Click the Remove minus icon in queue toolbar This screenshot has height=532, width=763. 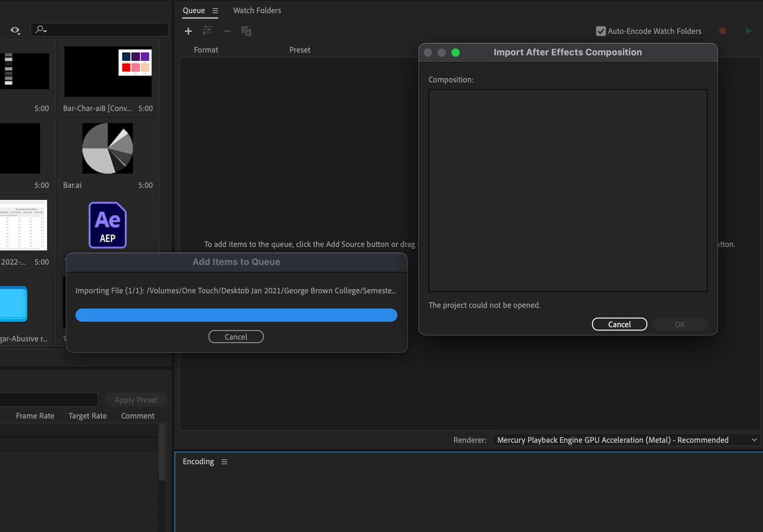[227, 31]
